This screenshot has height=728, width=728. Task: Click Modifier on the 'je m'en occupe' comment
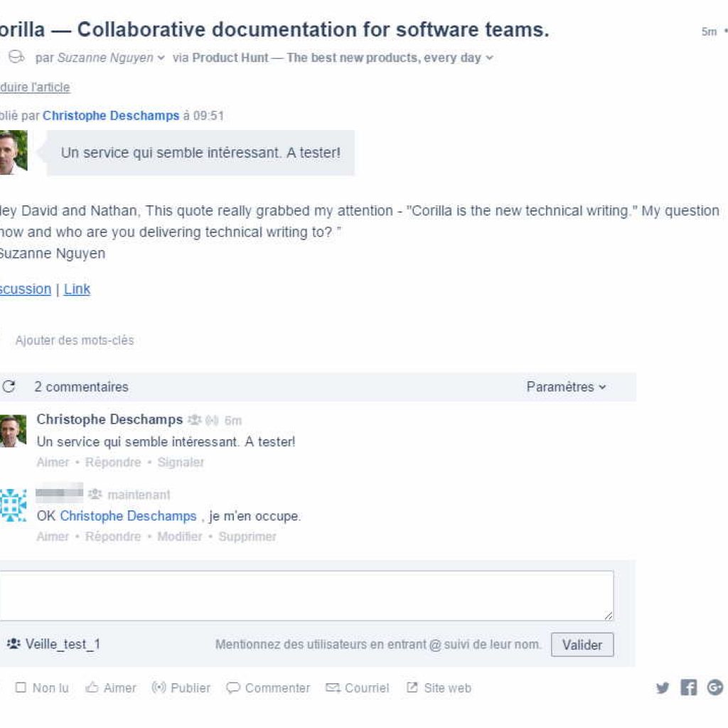[180, 537]
